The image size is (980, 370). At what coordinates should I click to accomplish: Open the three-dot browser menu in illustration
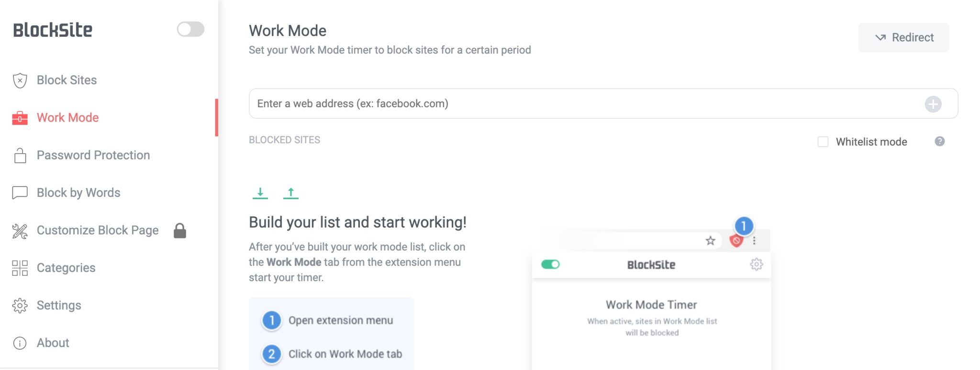(x=755, y=241)
